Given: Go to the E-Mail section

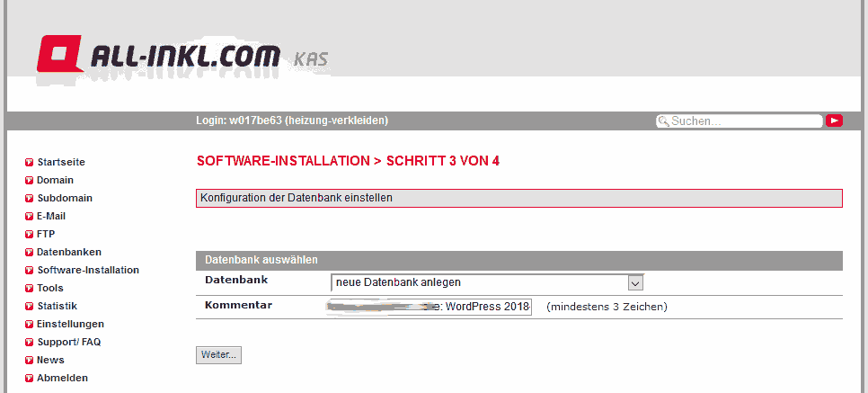Looking at the screenshot, I should point(51,216).
